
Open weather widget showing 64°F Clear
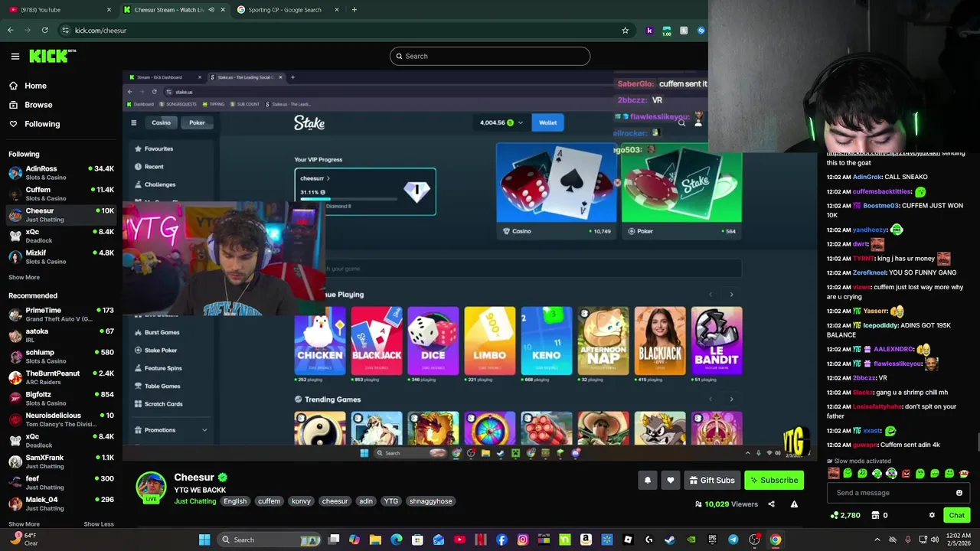(x=23, y=540)
